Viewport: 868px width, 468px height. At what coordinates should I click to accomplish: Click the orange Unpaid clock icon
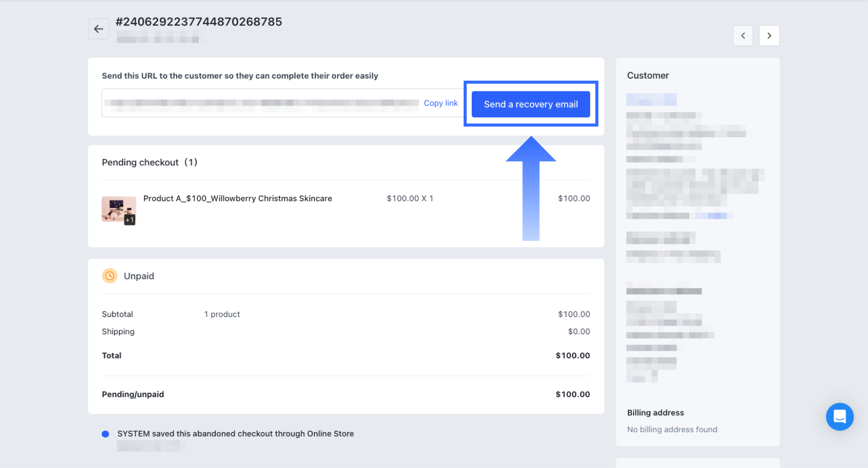point(110,276)
